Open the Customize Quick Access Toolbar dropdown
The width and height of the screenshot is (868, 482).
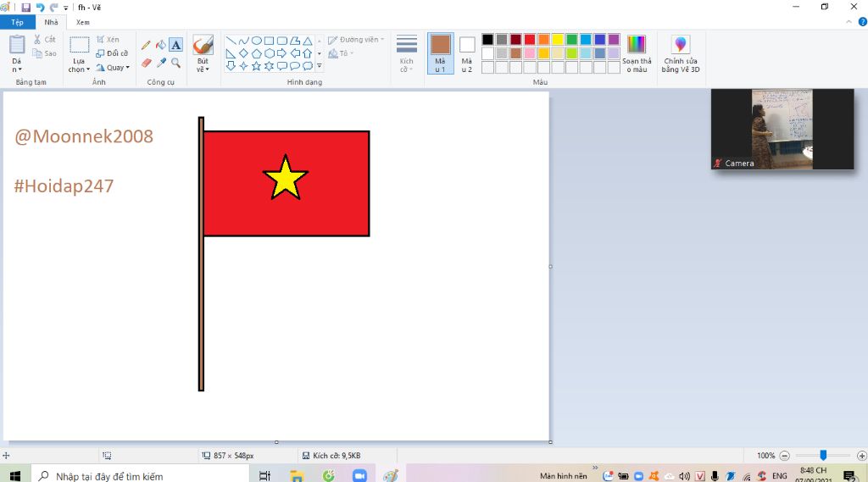(65, 8)
